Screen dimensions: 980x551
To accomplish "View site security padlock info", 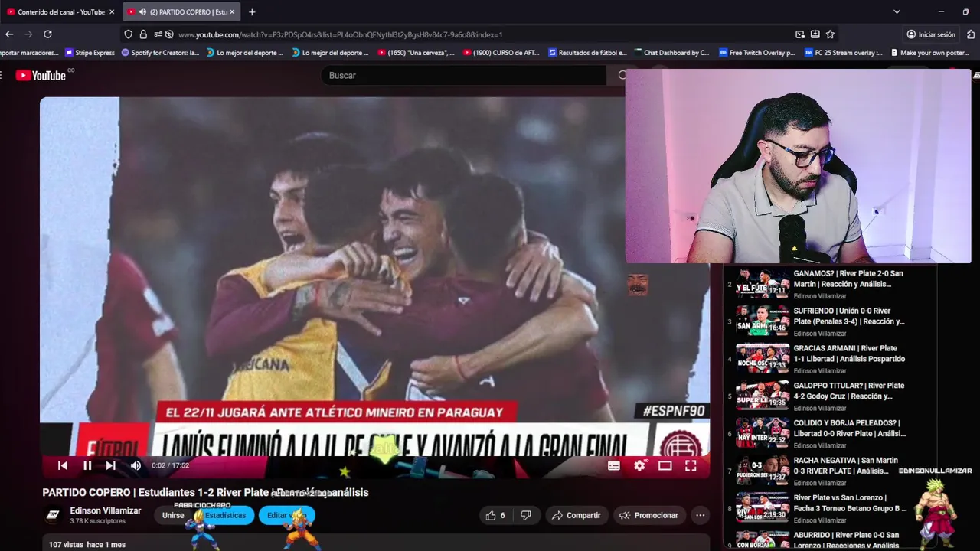I will [x=143, y=34].
